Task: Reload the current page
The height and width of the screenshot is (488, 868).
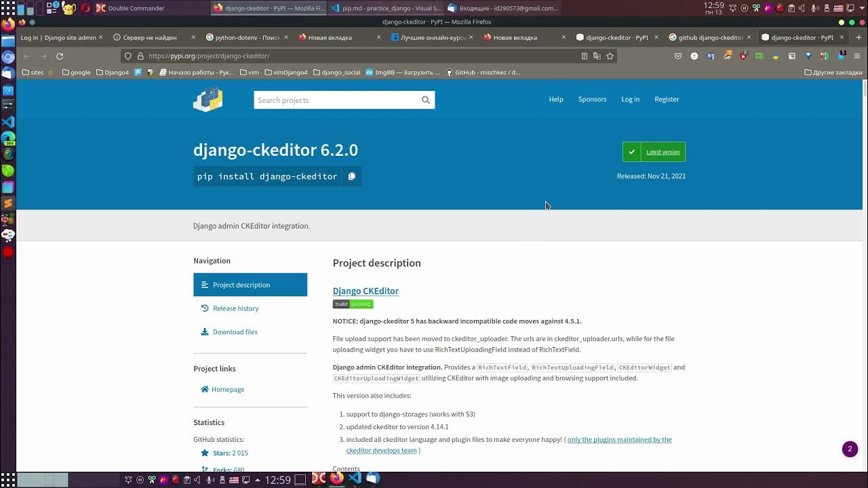Action: point(60,56)
